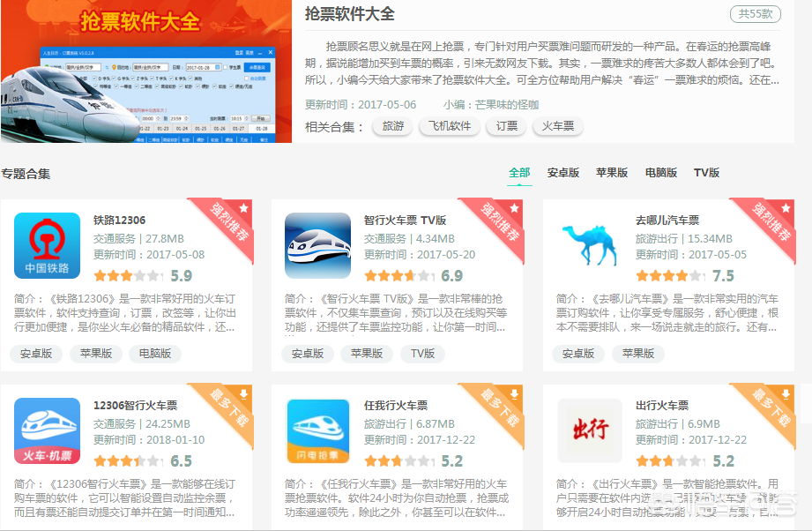Choose 电脑版 under 铁路12306
This screenshot has width=812, height=531.
[155, 354]
